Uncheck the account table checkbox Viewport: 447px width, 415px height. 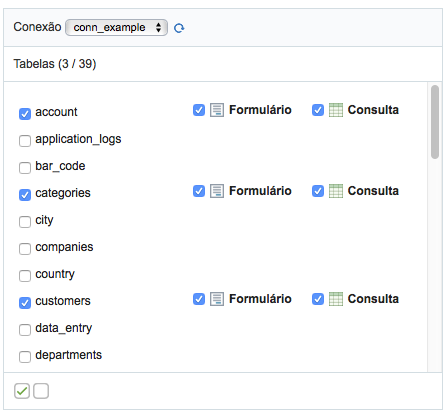point(25,114)
